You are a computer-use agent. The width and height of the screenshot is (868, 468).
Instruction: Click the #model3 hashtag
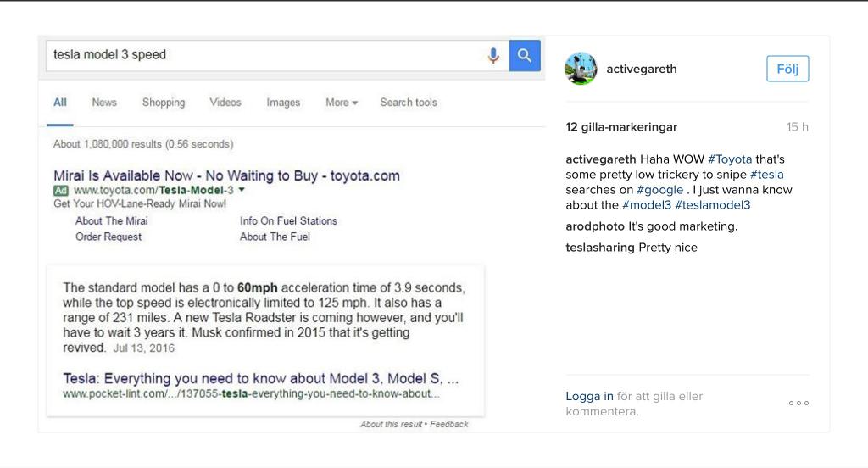pyautogui.click(x=647, y=205)
